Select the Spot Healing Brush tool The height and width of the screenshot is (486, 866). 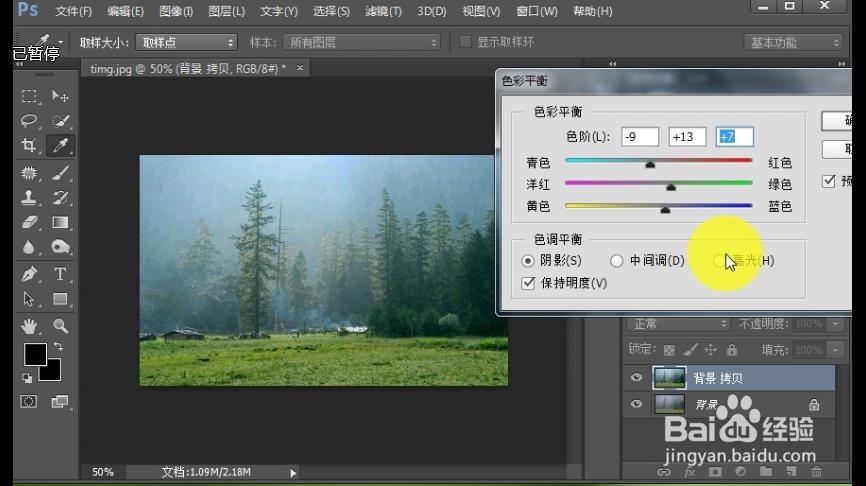click(x=29, y=173)
